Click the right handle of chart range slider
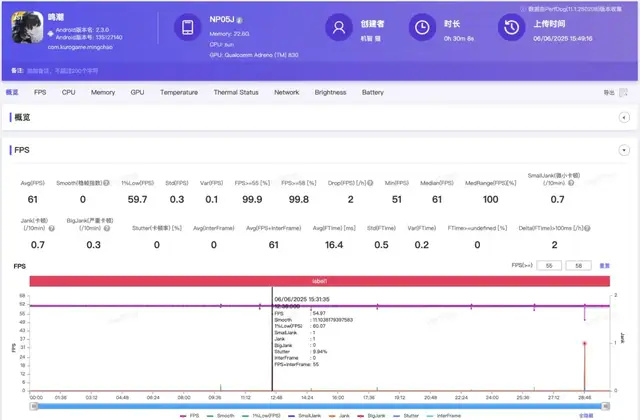The height and width of the screenshot is (420, 640). click(606, 406)
